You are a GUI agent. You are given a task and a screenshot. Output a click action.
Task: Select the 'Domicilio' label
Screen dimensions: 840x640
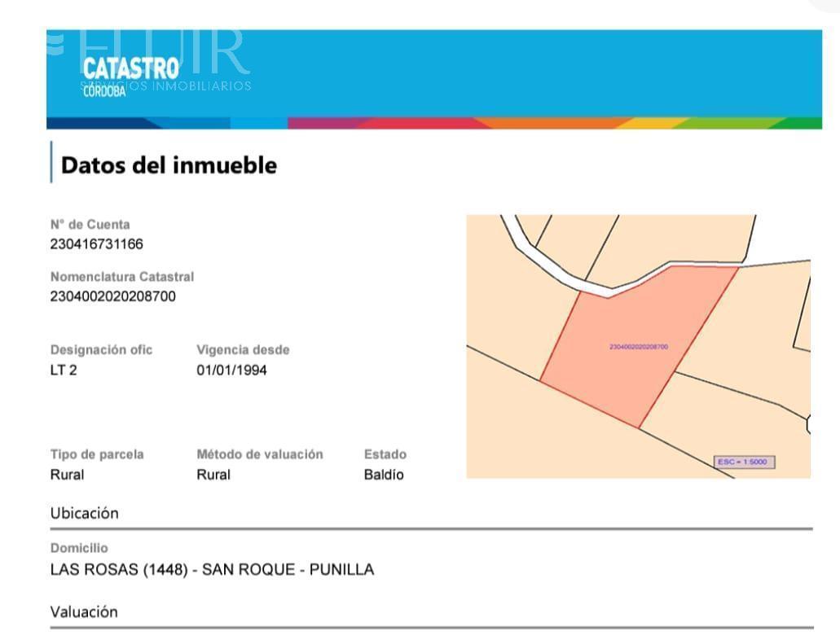pyautogui.click(x=79, y=548)
